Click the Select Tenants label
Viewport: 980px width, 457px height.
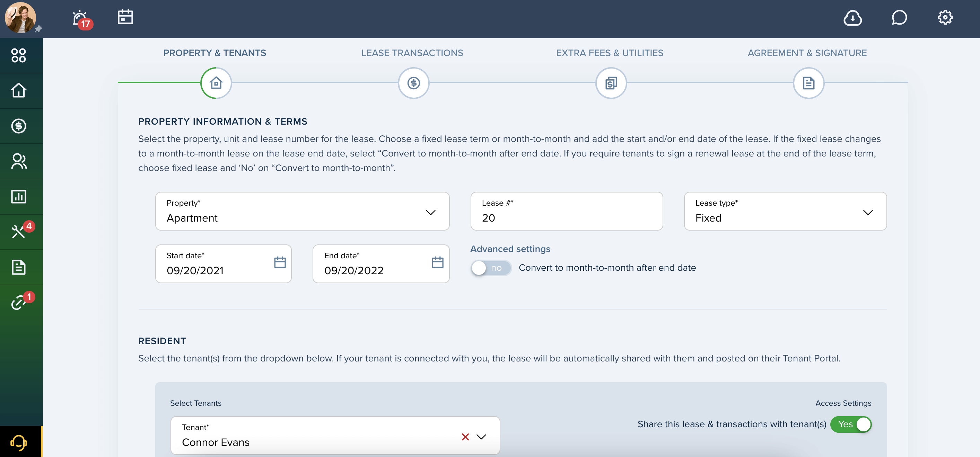195,403
